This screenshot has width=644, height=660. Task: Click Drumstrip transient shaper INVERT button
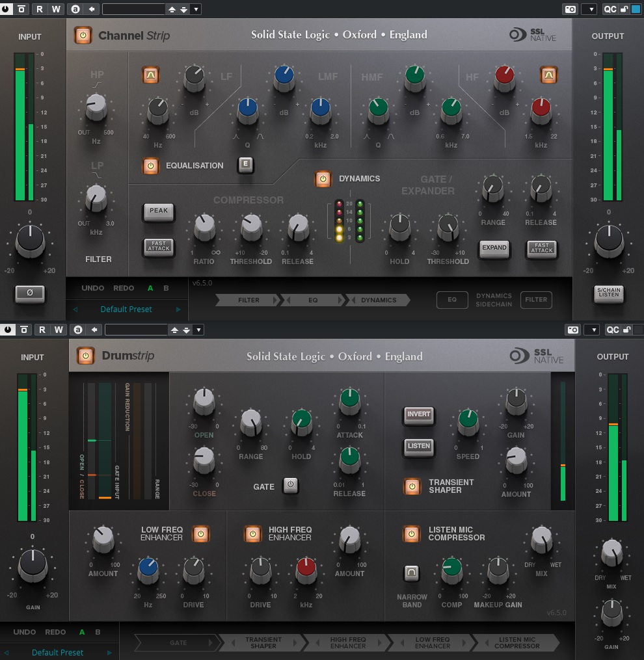tap(418, 415)
